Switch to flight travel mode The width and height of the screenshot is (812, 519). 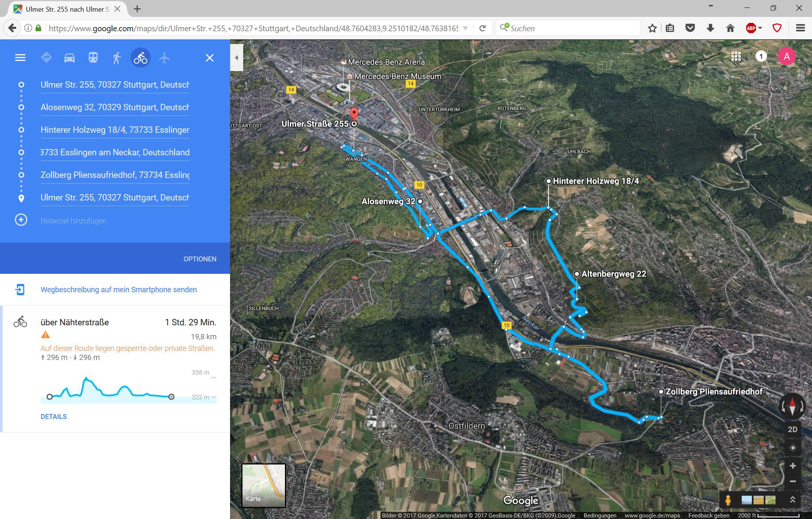164,58
